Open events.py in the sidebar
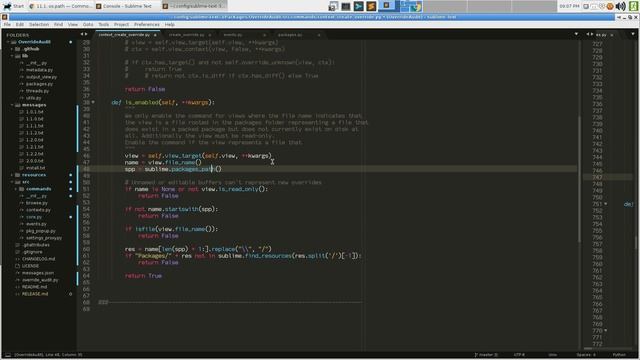Viewport: 640px width, 360px height. 36,224
